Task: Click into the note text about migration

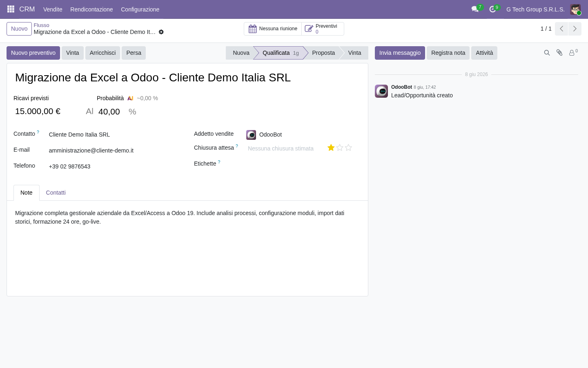Action: [180, 218]
